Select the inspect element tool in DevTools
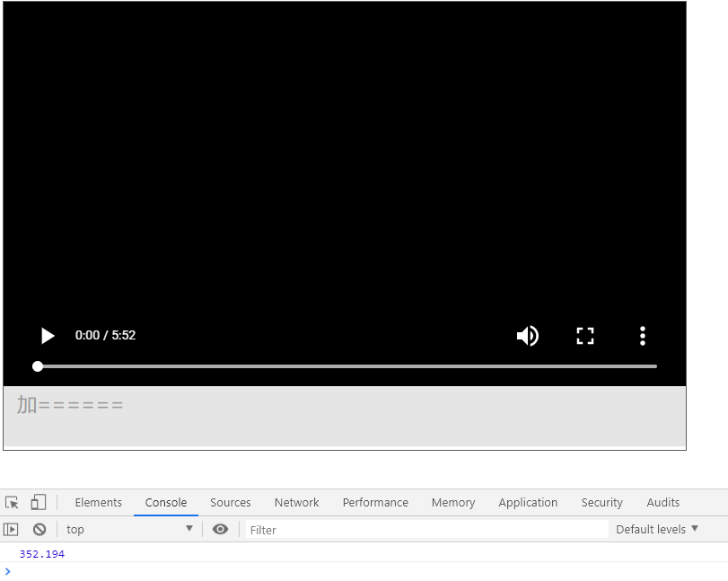This screenshot has height=581, width=728. click(12, 502)
